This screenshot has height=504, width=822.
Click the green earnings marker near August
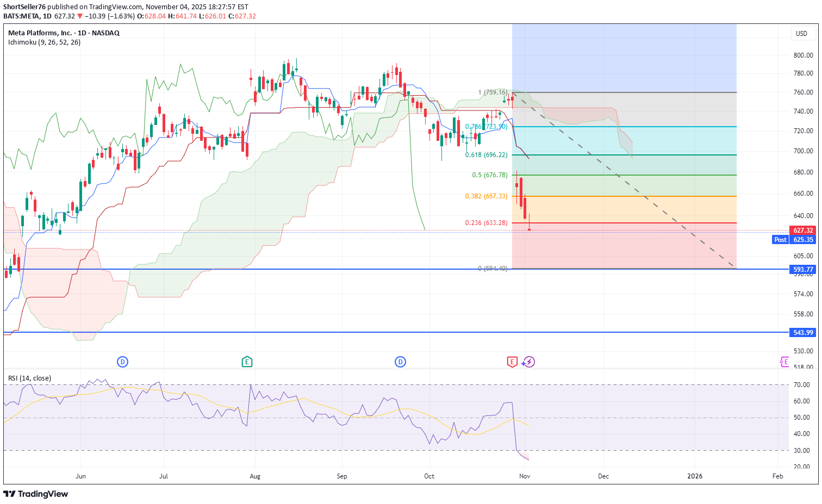(x=247, y=362)
